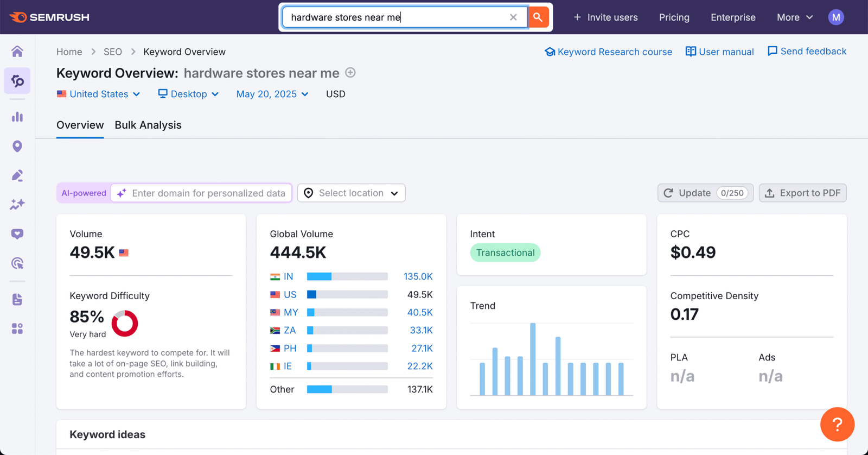
Task: Open the Keyword Research course link
Action: tap(615, 52)
